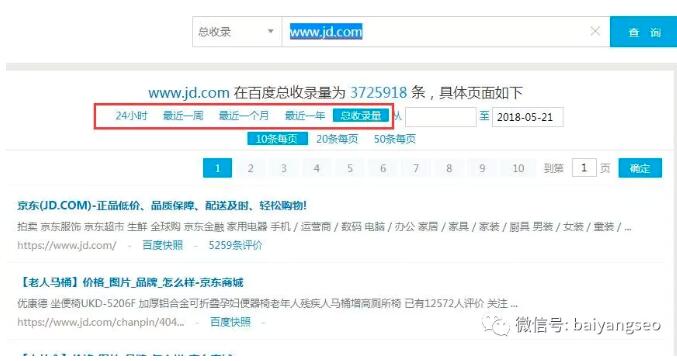677x361 pixels.
Task: Choose 50条每页 results per page
Action: point(395,139)
